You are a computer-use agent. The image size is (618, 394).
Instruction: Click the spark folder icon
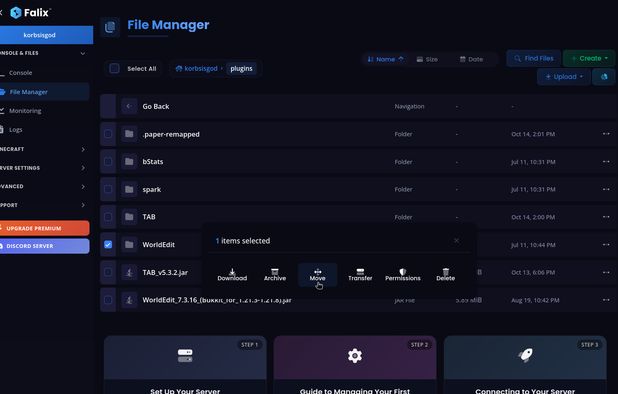point(129,189)
